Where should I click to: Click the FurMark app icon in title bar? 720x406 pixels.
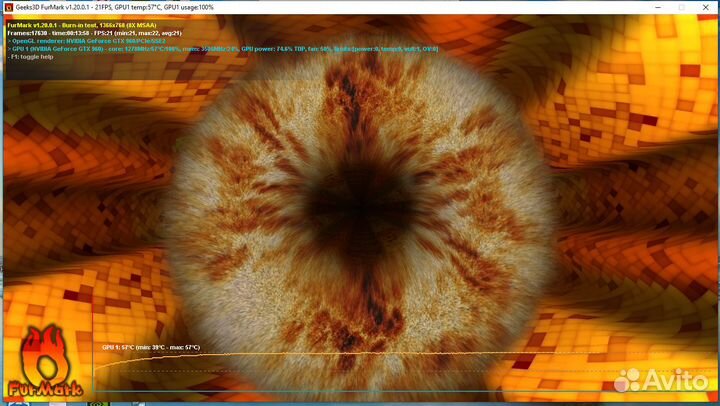click(x=8, y=7)
